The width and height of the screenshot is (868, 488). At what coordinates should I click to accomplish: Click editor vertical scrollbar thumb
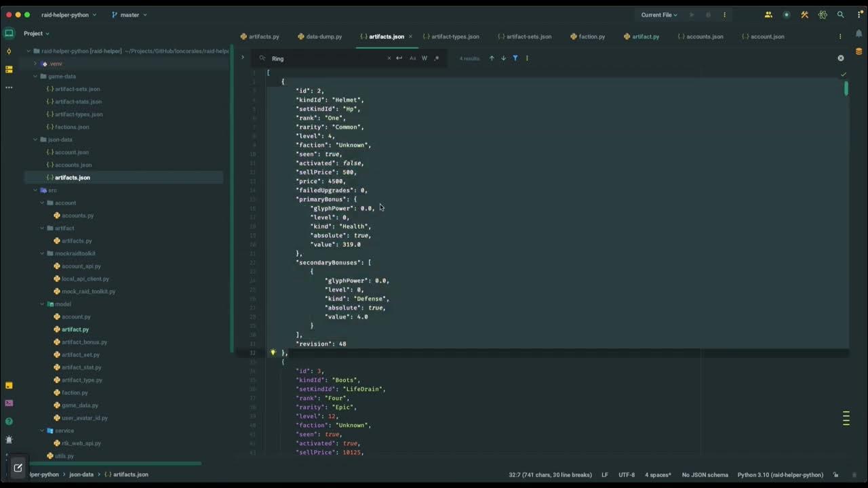click(x=846, y=88)
